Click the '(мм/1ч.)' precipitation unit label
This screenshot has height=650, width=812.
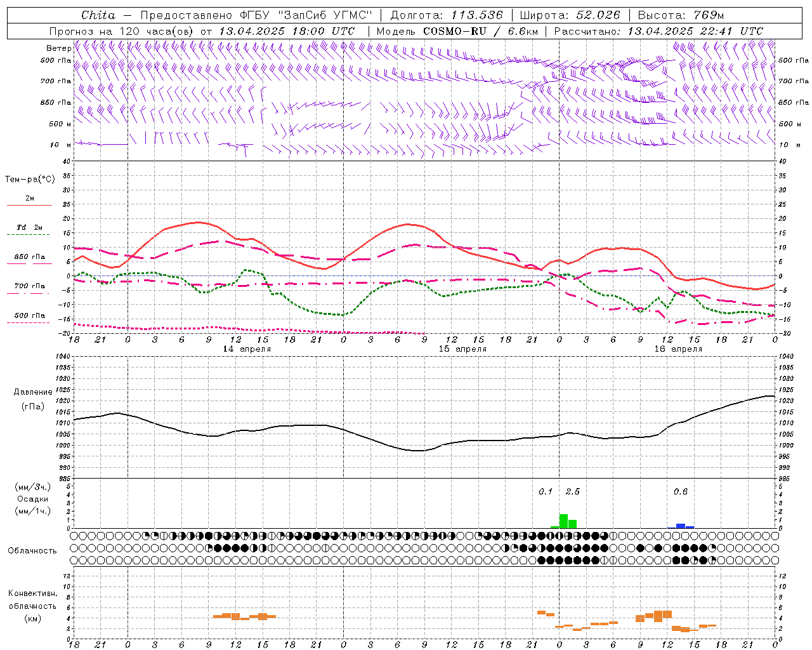pyautogui.click(x=33, y=511)
